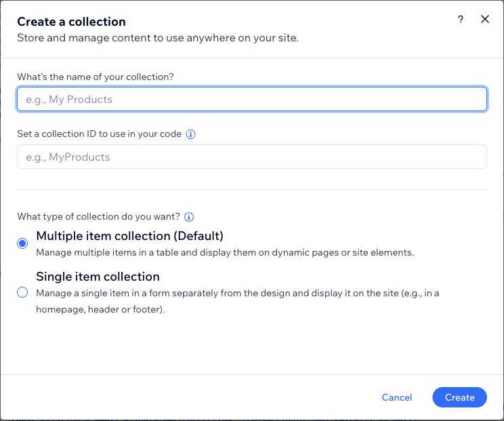Viewport: 504px width, 421px height.
Task: Select Single item collection radio button
Action: 22,292
